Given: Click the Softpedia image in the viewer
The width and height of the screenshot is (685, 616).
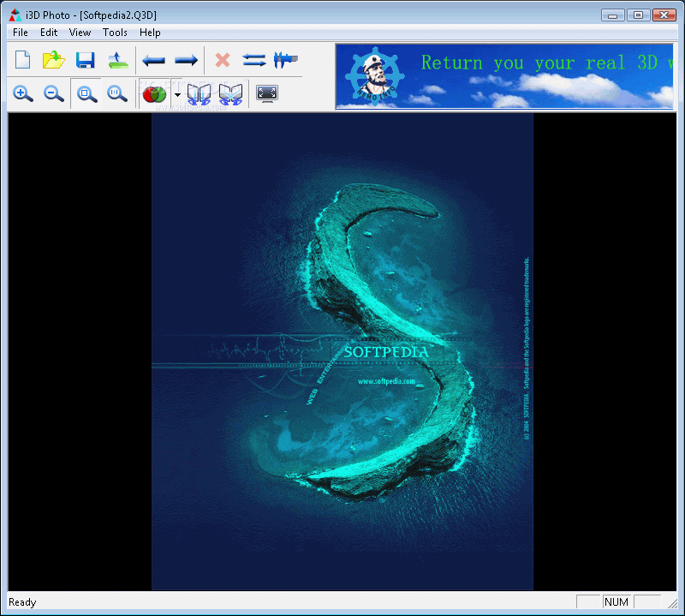Looking at the screenshot, I should (x=342, y=351).
